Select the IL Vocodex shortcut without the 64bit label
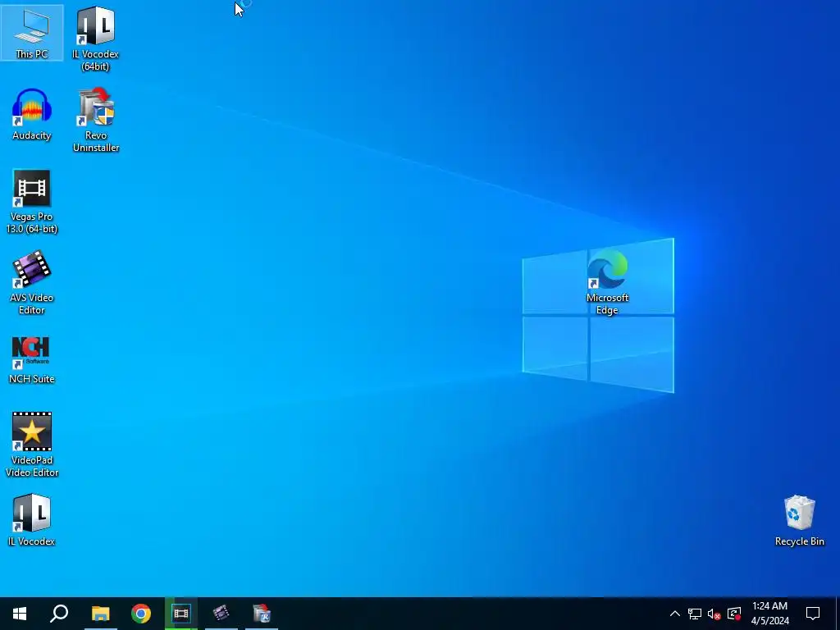Viewport: 840px width, 630px height. point(32,520)
